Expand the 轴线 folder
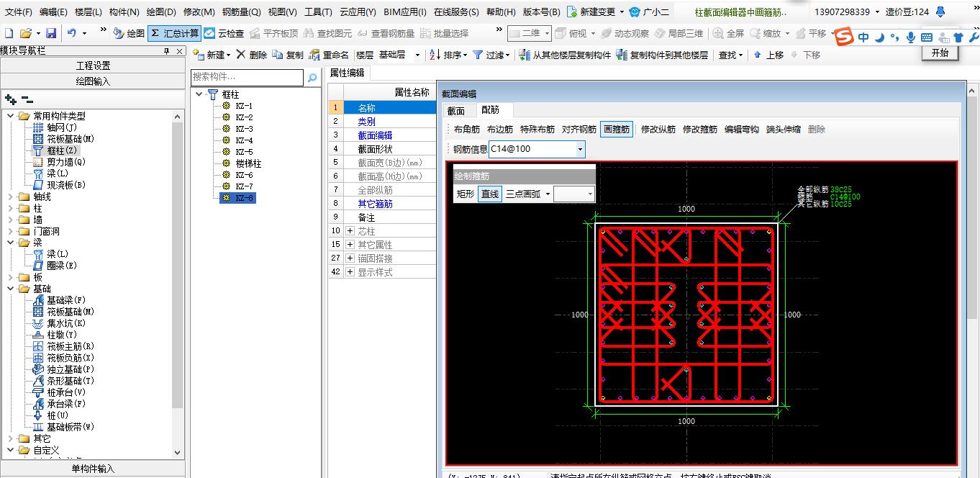Screen dimensions: 980x478 tap(10, 197)
